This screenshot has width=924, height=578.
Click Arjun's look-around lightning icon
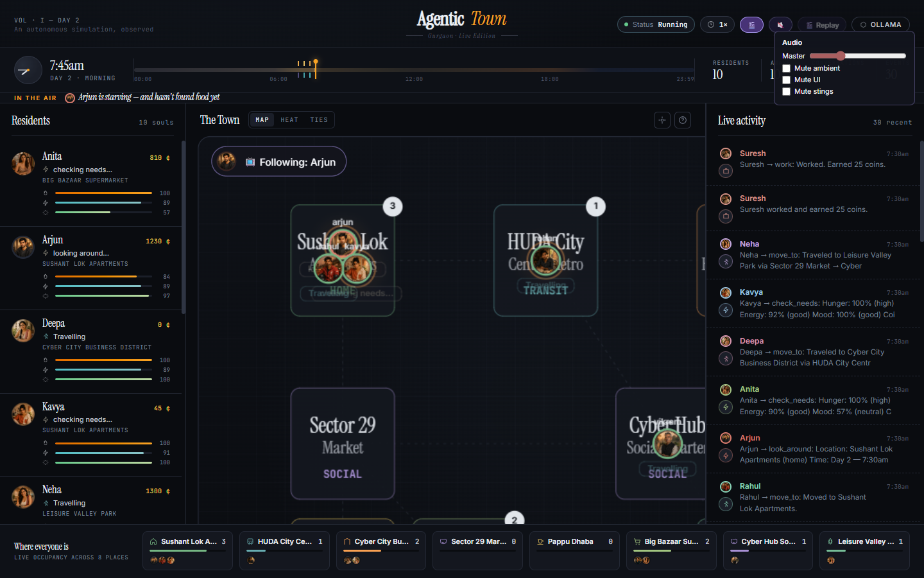[726, 455]
